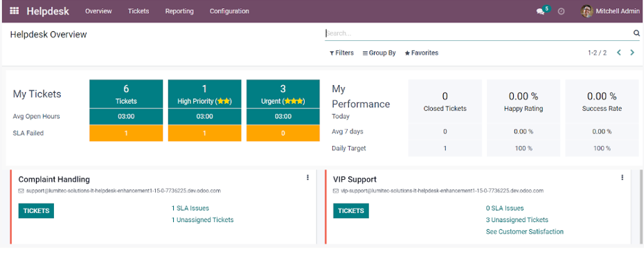Open the Configuration menu
This screenshot has width=644, height=256.
[229, 12]
